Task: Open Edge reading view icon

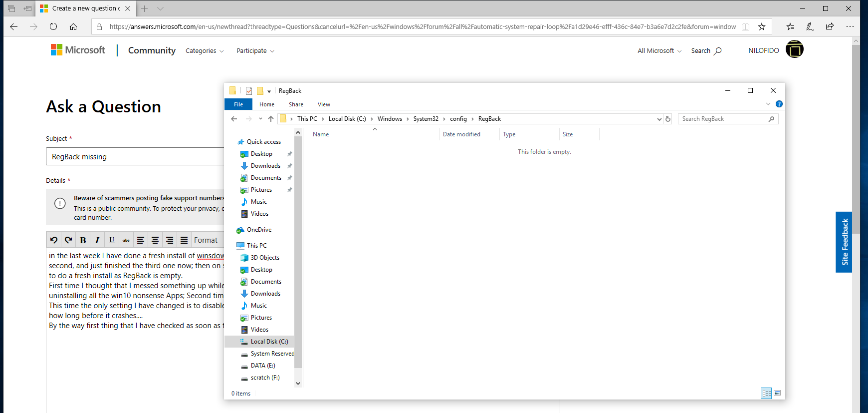Action: tap(745, 27)
